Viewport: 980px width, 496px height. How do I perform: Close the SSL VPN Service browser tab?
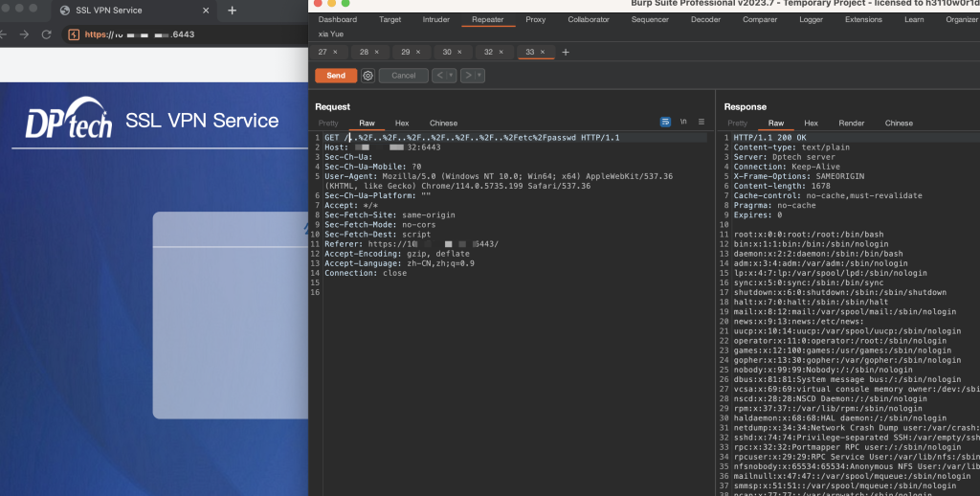(x=206, y=11)
